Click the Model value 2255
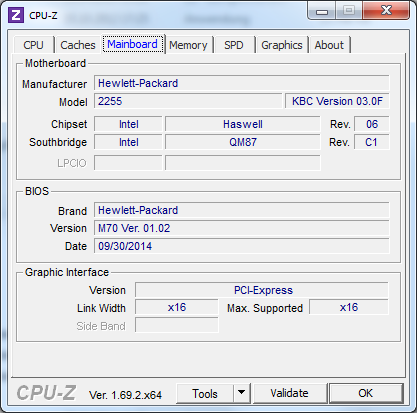This screenshot has width=417, height=413. pyautogui.click(x=188, y=101)
